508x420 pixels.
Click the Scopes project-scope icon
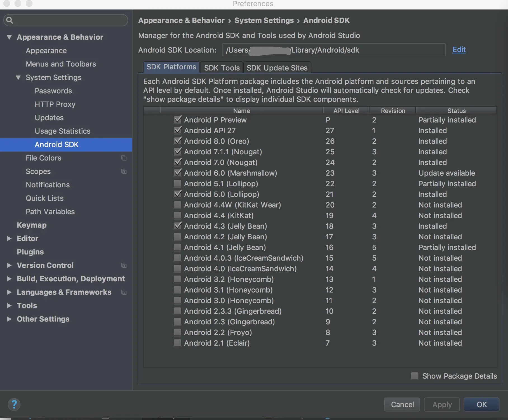[x=124, y=171]
